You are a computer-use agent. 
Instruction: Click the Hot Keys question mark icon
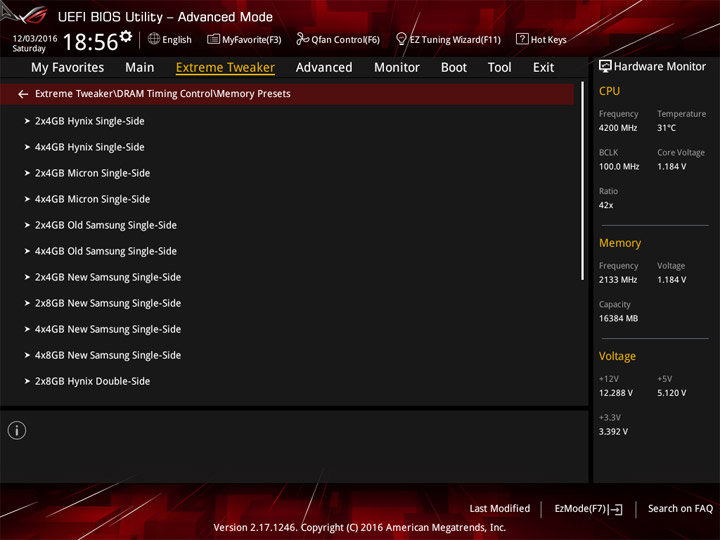tap(522, 39)
